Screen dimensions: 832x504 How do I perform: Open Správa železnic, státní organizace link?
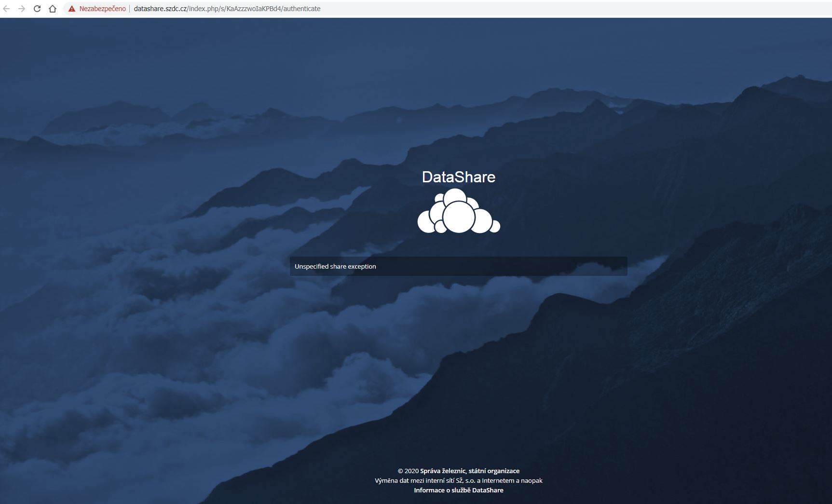tap(469, 471)
